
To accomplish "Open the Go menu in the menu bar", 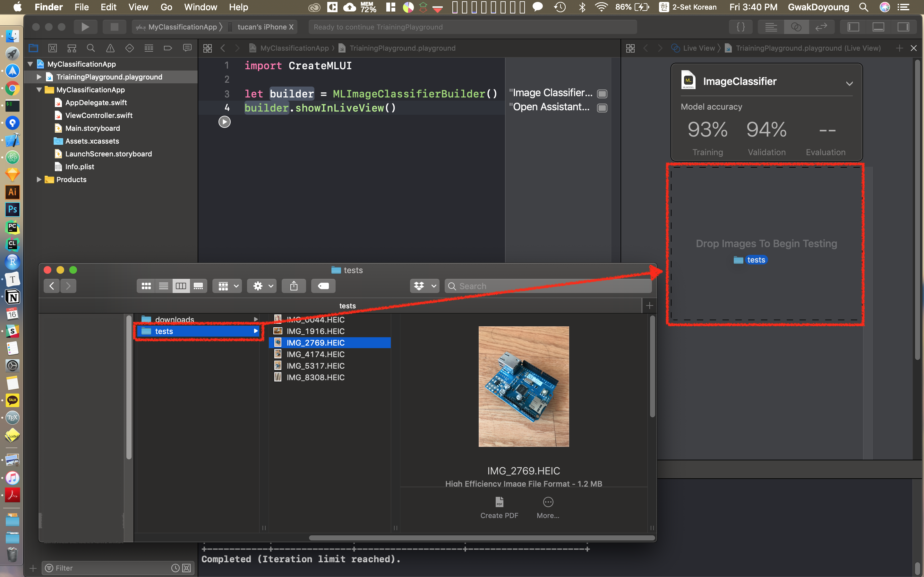I will click(166, 7).
